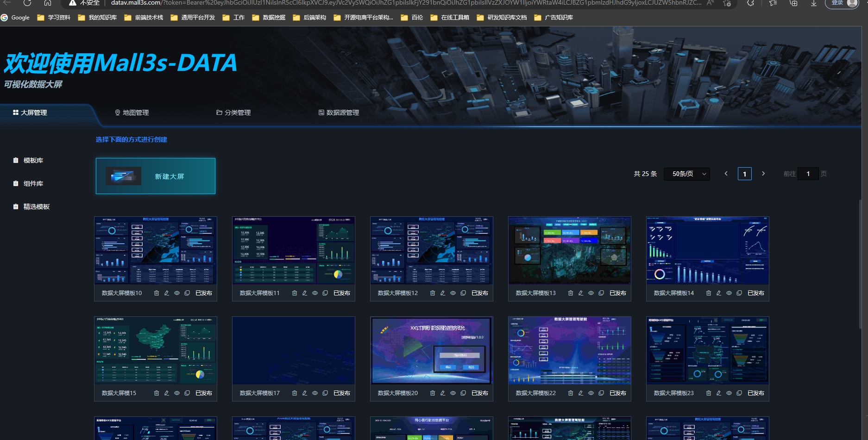Open the 研发知识库文档 bookmark folder

[502, 18]
